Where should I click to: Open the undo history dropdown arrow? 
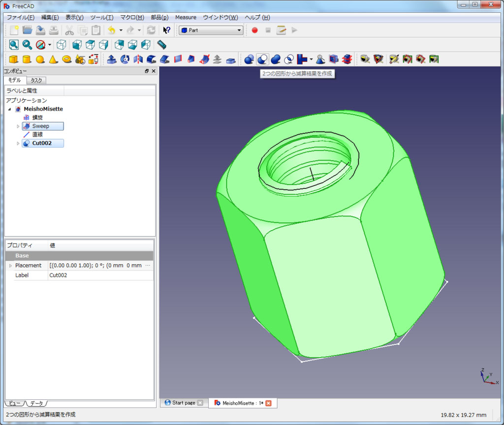(x=121, y=30)
